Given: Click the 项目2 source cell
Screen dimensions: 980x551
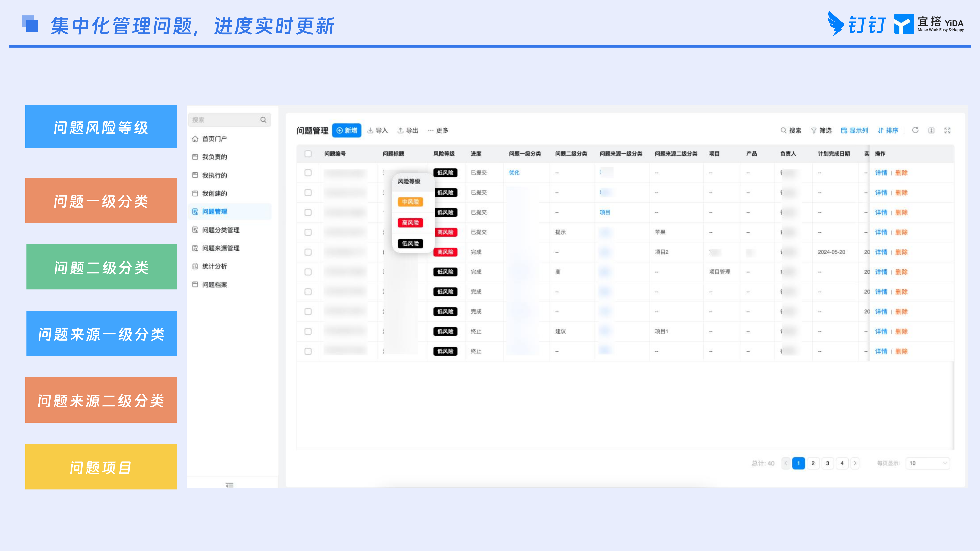Looking at the screenshot, I should tap(662, 252).
